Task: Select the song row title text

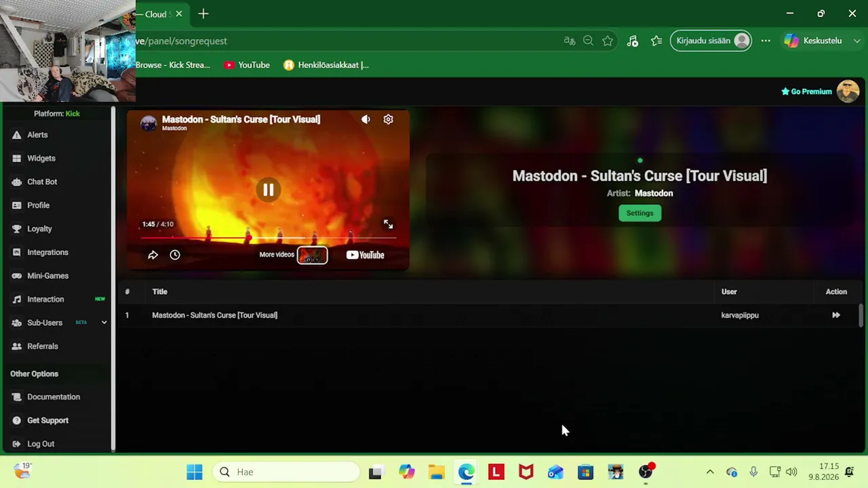Action: 214,315
